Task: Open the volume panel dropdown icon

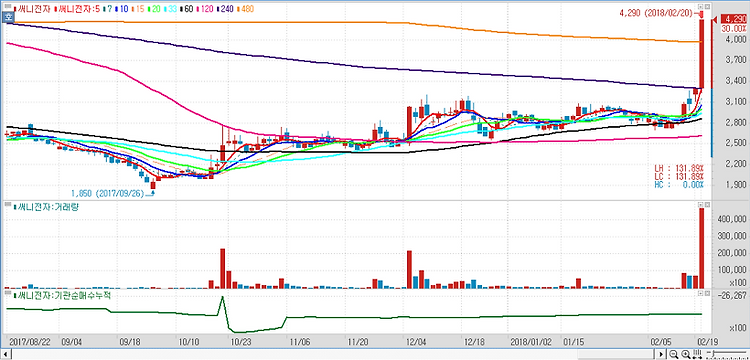Action: pos(701,205)
